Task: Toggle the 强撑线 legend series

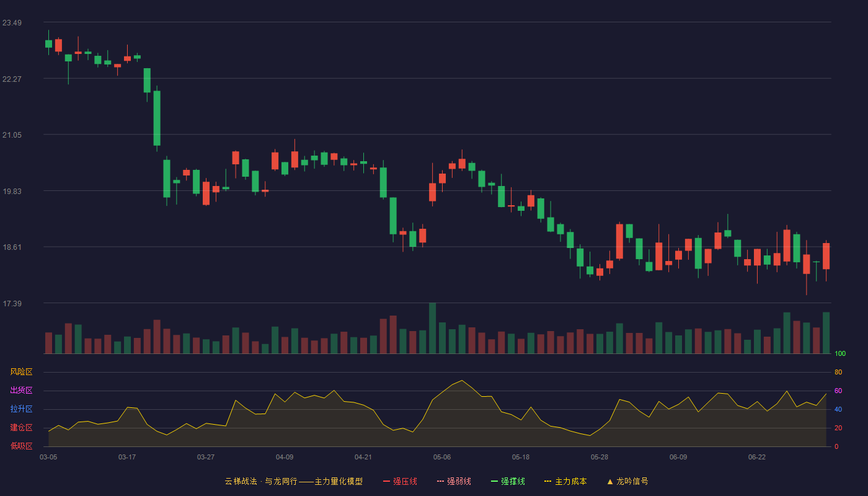Action: 508,481
